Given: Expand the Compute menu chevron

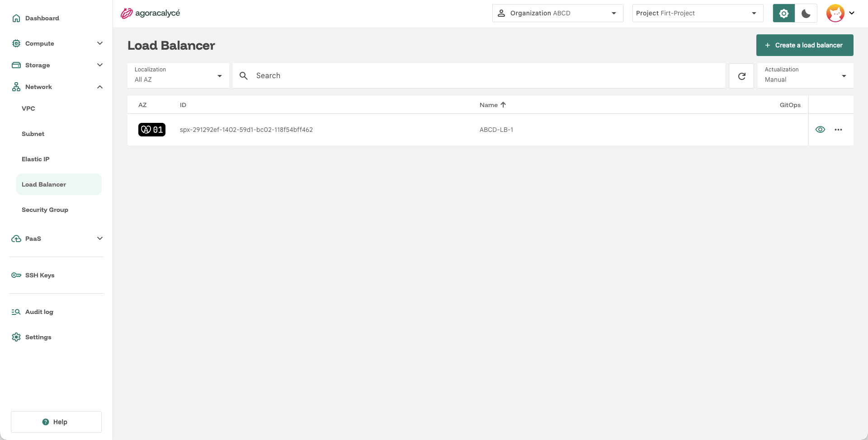Looking at the screenshot, I should pos(100,43).
